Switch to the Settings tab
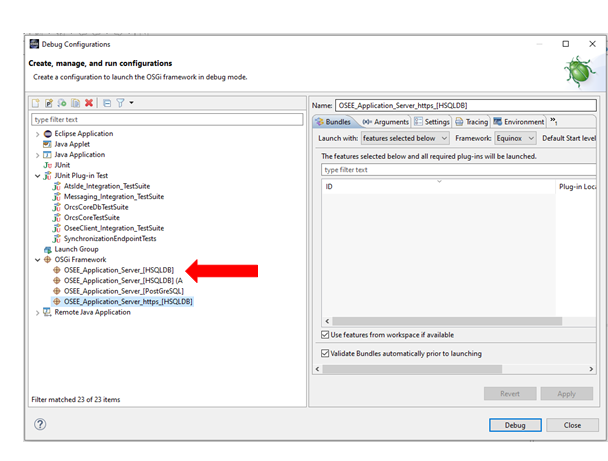The image size is (608, 461). tap(432, 122)
